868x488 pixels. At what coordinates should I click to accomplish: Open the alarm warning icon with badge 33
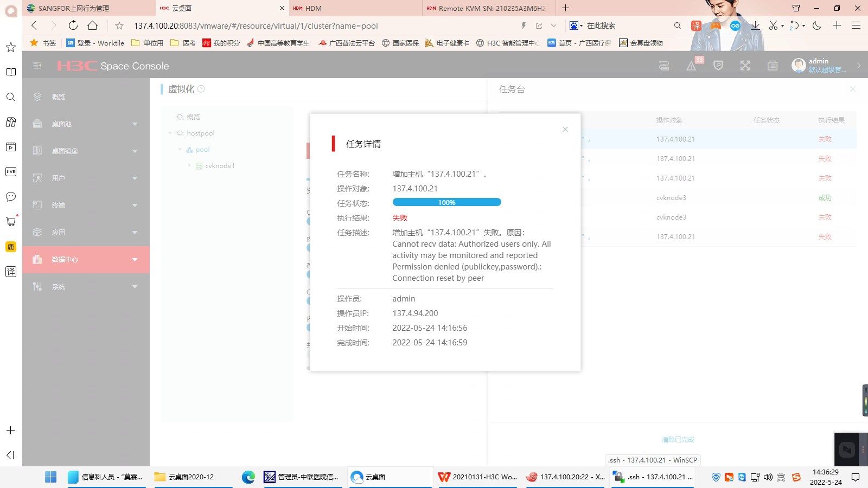tap(692, 66)
